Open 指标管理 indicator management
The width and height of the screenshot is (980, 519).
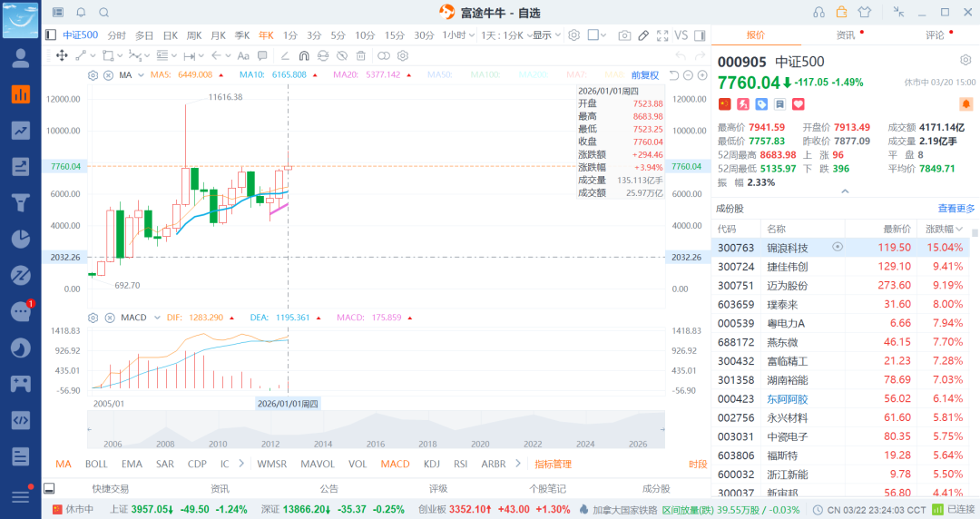pos(554,464)
